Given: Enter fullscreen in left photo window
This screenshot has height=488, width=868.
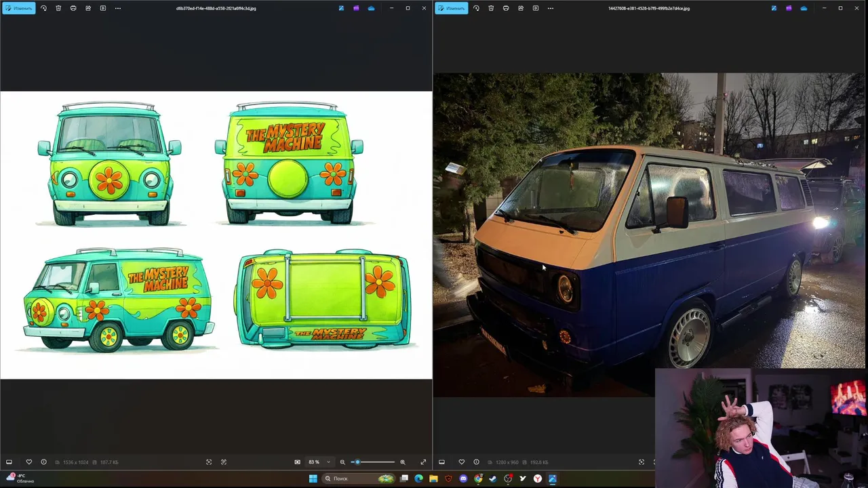Looking at the screenshot, I should point(423,462).
